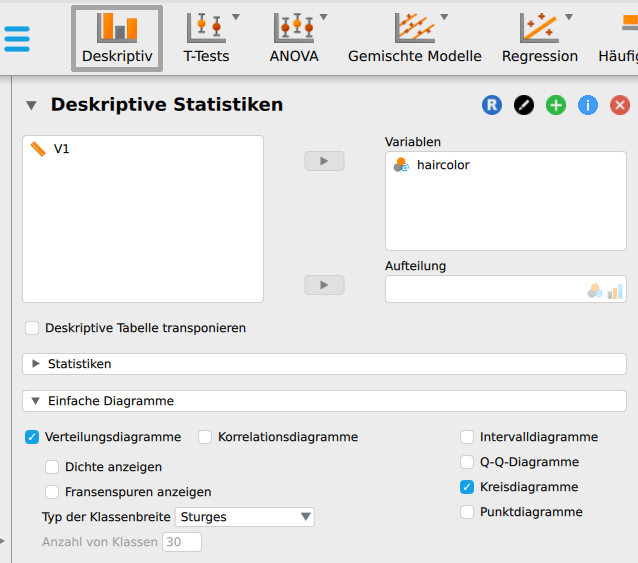
Task: Click the arrow button to assign Variablen
Action: pos(324,161)
